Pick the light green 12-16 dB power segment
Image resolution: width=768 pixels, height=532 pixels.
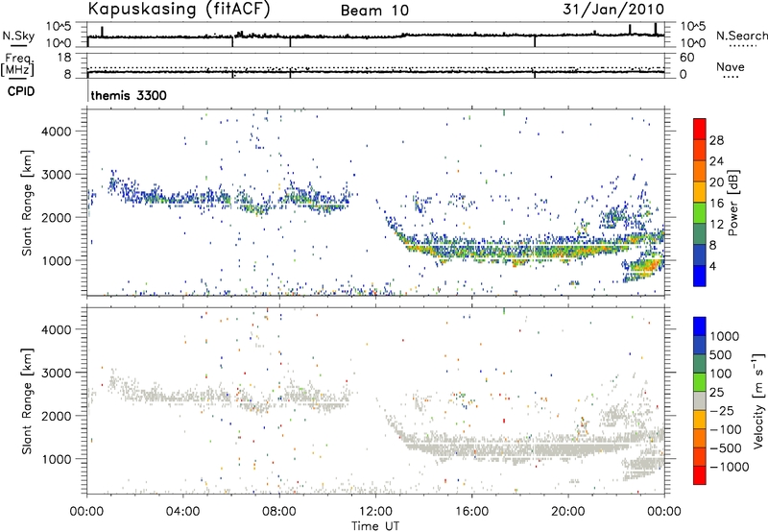point(700,213)
